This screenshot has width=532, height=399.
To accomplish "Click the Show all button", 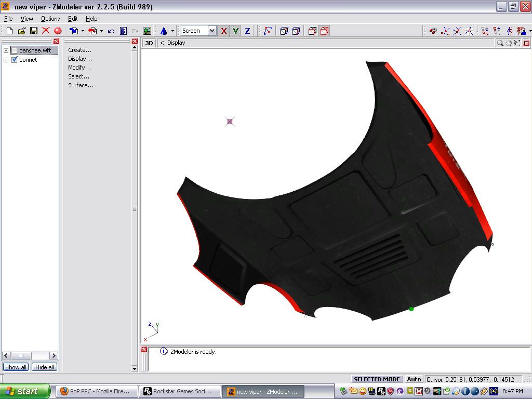I will [16, 367].
